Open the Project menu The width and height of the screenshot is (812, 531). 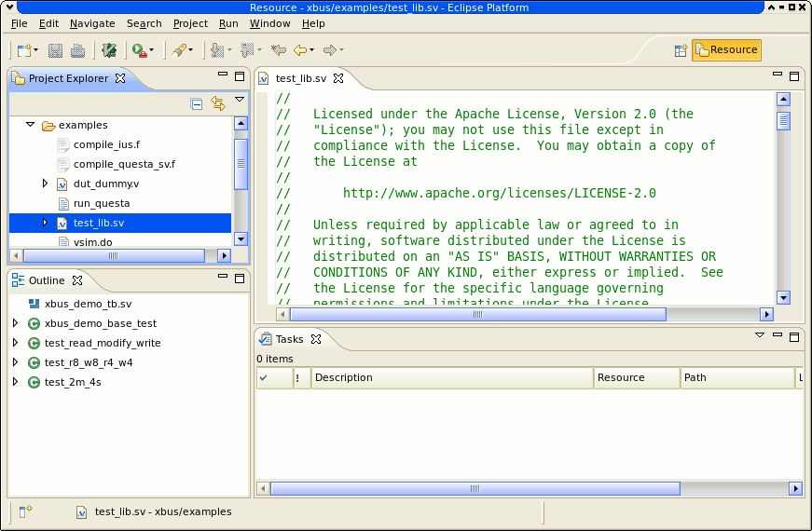[x=190, y=23]
